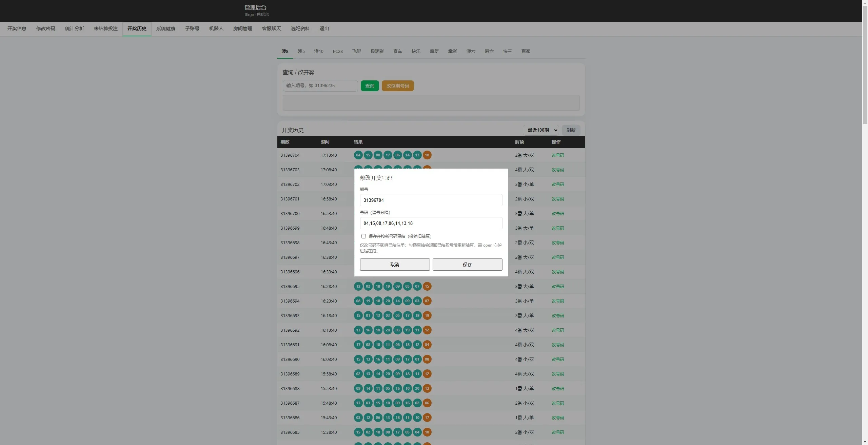
Task: Click 退出 to log out
Action: pos(324,28)
